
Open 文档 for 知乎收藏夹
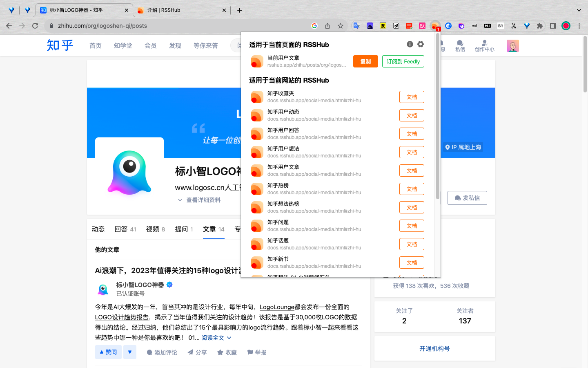click(x=412, y=97)
